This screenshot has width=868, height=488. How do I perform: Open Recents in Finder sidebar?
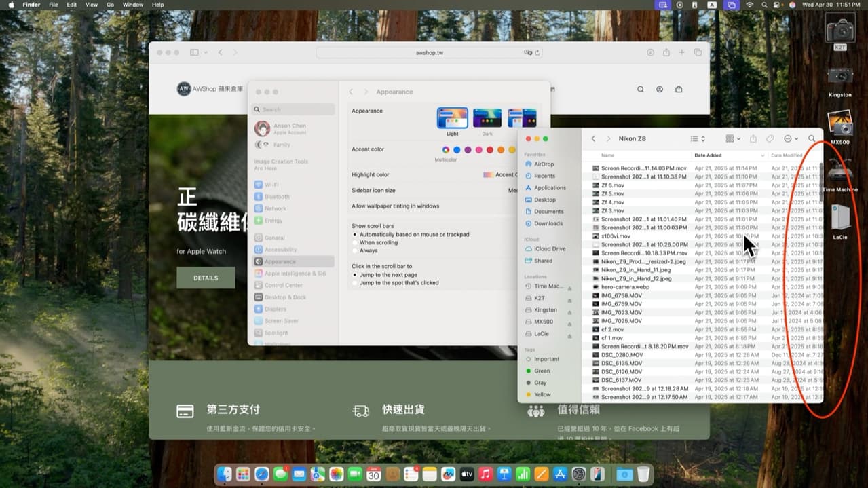[x=539, y=176]
